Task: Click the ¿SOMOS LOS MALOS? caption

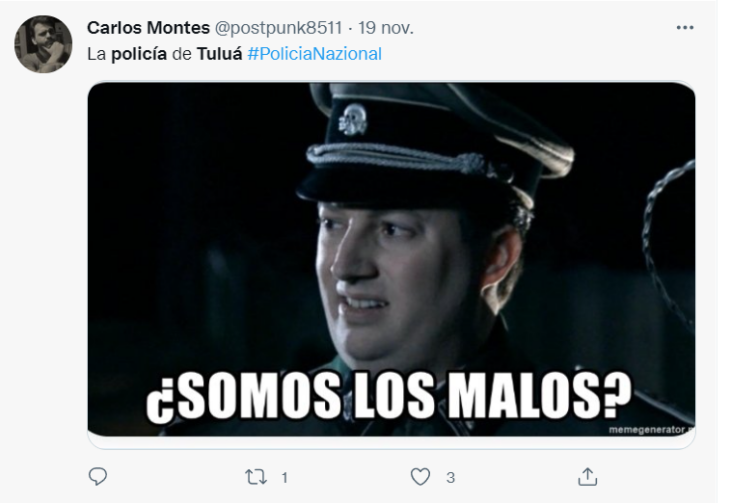Action: (389, 397)
